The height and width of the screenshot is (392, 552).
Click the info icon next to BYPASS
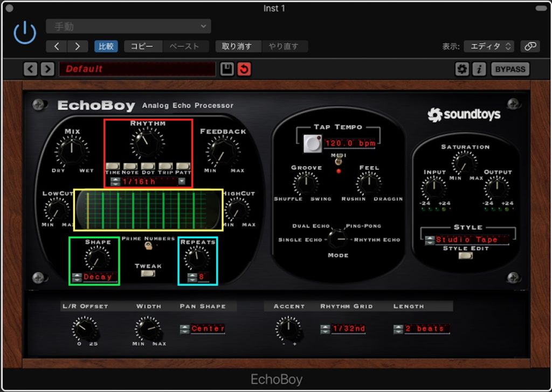click(479, 69)
